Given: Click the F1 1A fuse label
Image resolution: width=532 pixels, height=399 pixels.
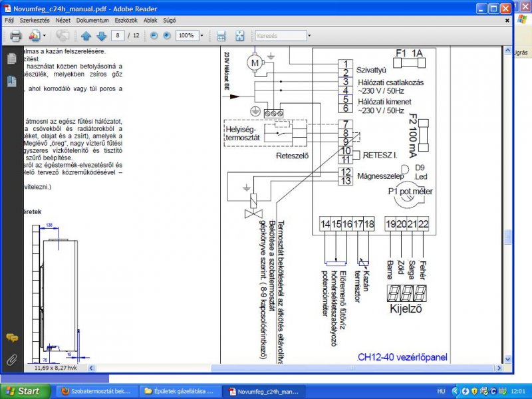Looking at the screenshot, I should pos(409,53).
